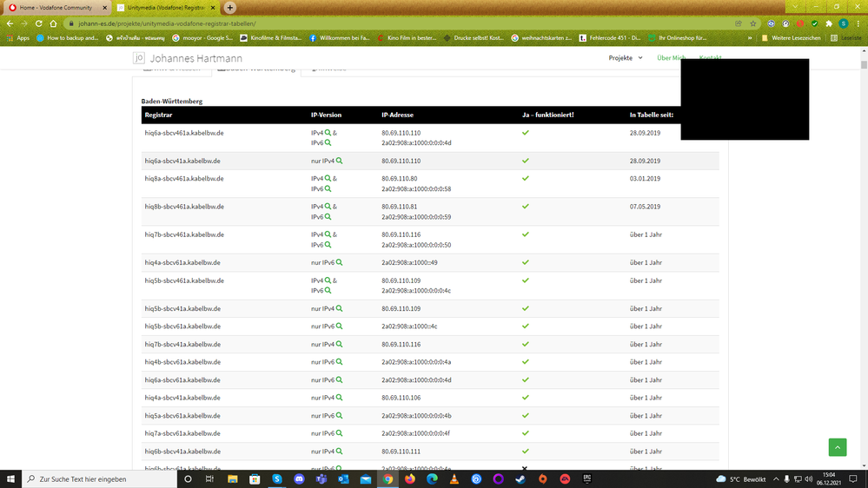Click IPv6 search icon in hiq8b-sbcv461a row

[328, 217]
